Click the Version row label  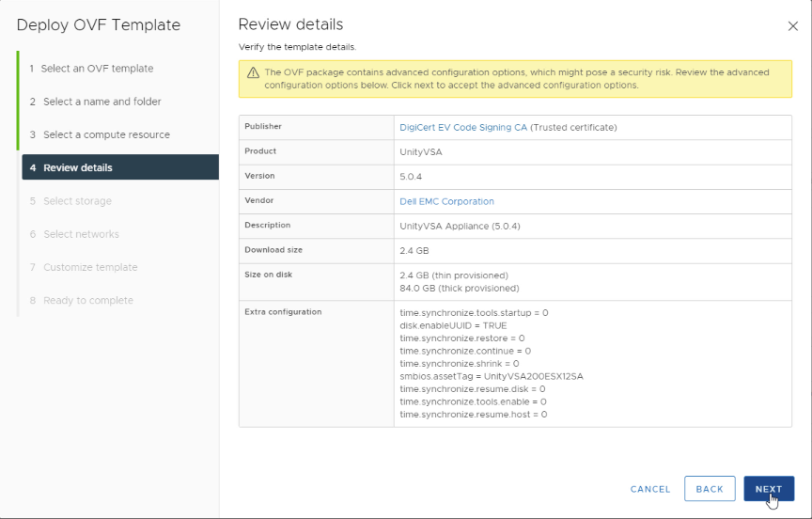tap(259, 176)
